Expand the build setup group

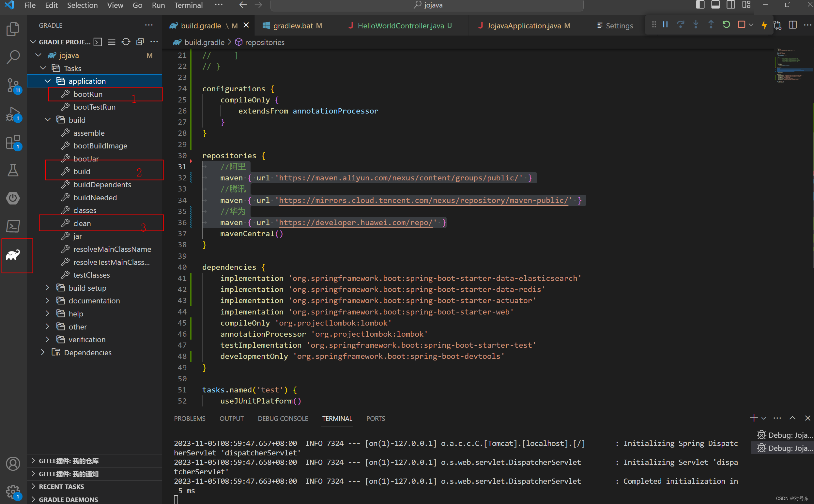48,288
